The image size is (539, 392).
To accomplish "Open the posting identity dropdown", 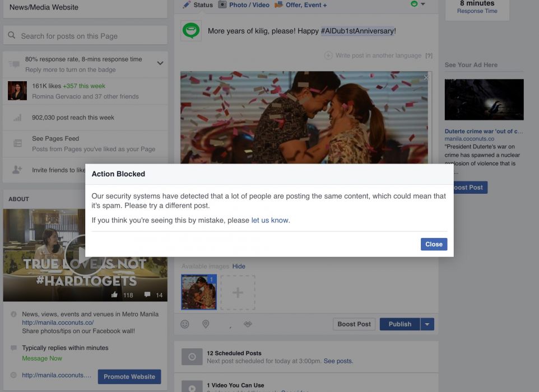I will [x=418, y=4].
